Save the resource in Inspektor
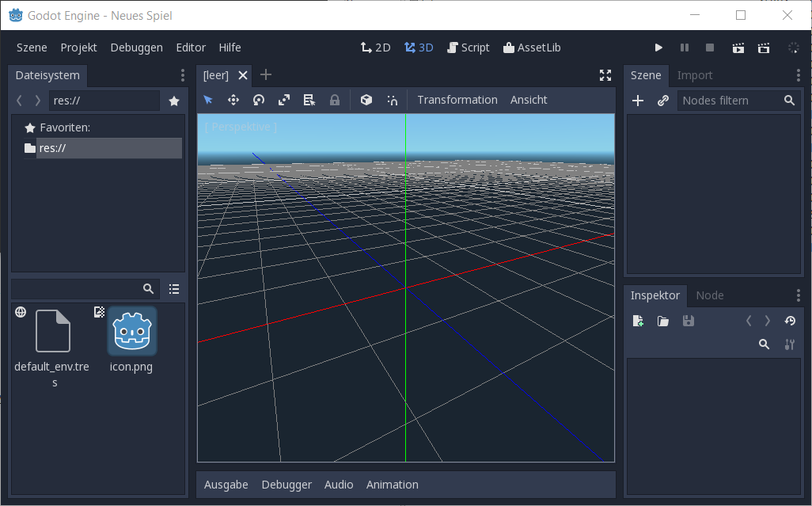The width and height of the screenshot is (812, 506). (x=689, y=321)
